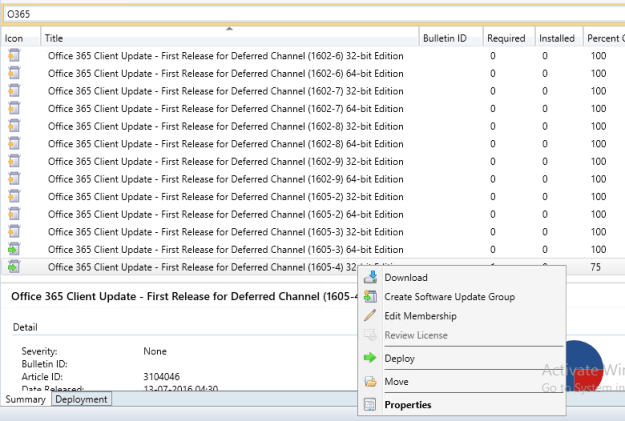Click the Required value 0 in 1605-3 64-bit row
The width and height of the screenshot is (625, 421).
pyautogui.click(x=493, y=249)
